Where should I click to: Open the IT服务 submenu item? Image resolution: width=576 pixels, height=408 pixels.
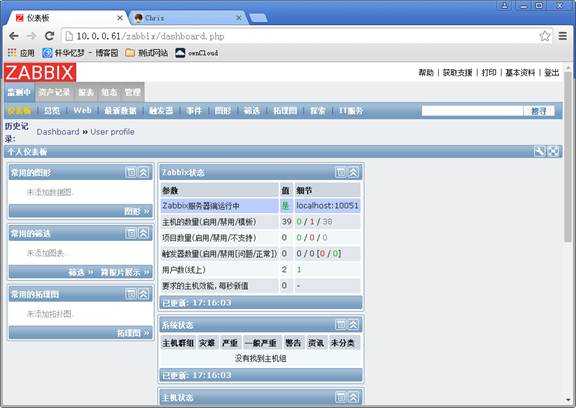point(351,111)
